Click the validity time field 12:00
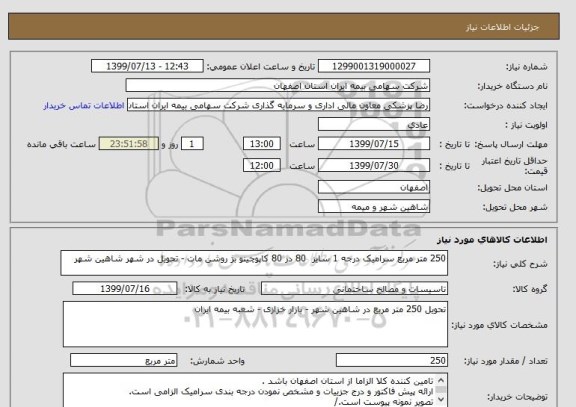This screenshot has width=576, height=407. [262, 166]
